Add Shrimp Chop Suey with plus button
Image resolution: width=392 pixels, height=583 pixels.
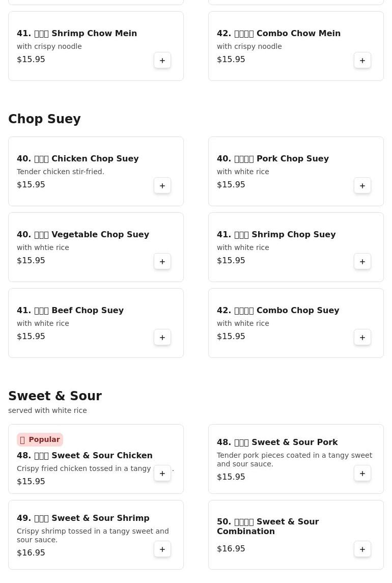362,262
